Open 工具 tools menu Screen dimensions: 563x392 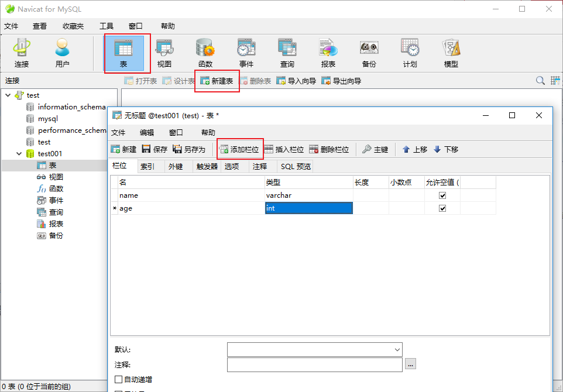coord(107,26)
